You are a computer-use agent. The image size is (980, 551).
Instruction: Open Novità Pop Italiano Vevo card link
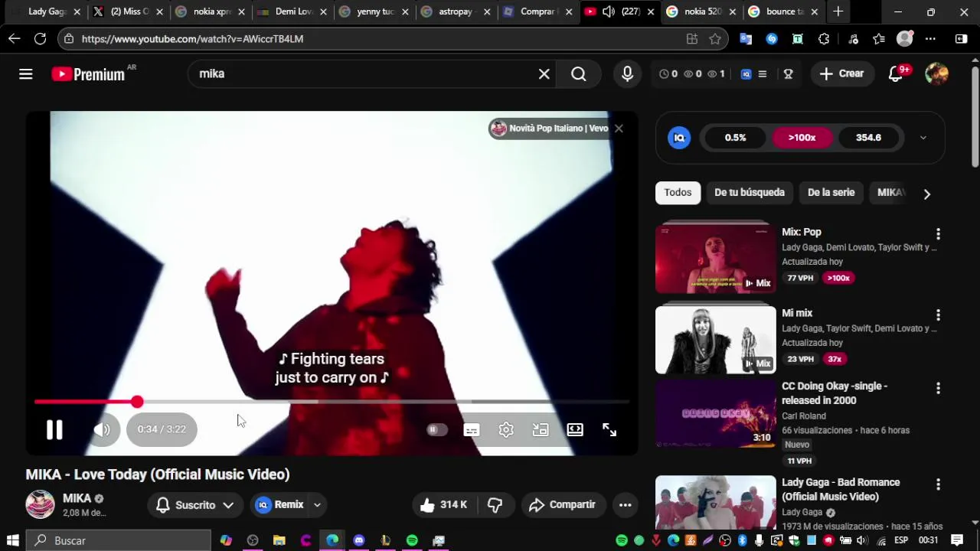tap(550, 129)
